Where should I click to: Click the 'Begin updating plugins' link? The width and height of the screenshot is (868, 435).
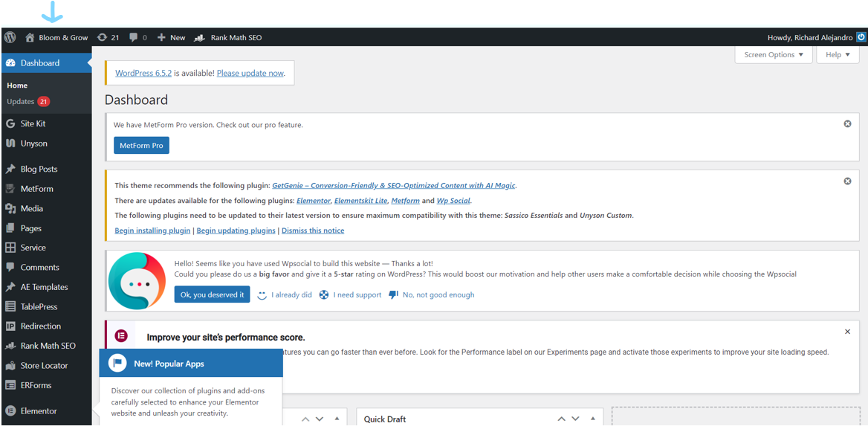236,231
